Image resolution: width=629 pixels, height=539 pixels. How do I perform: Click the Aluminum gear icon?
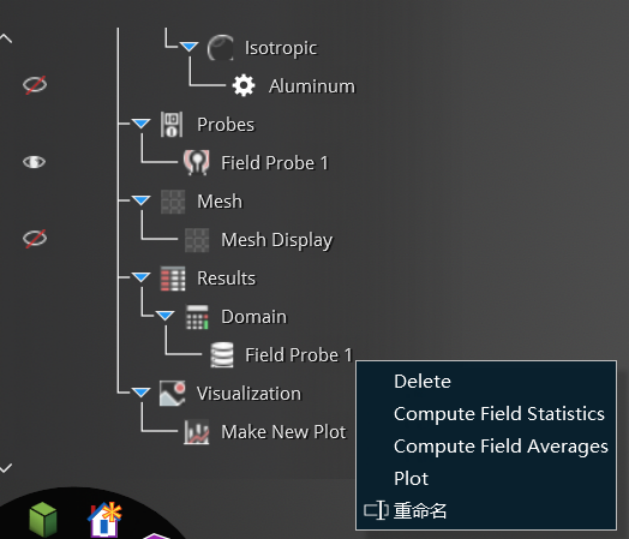click(243, 85)
